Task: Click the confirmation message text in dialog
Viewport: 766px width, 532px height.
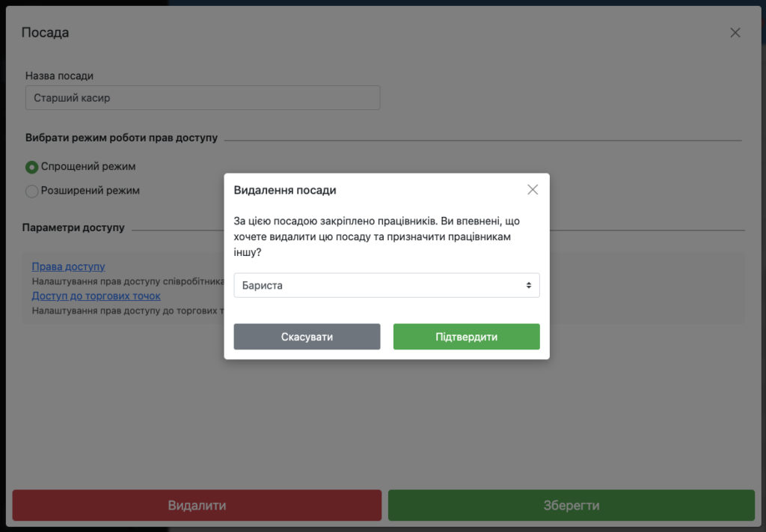Action: (378, 237)
